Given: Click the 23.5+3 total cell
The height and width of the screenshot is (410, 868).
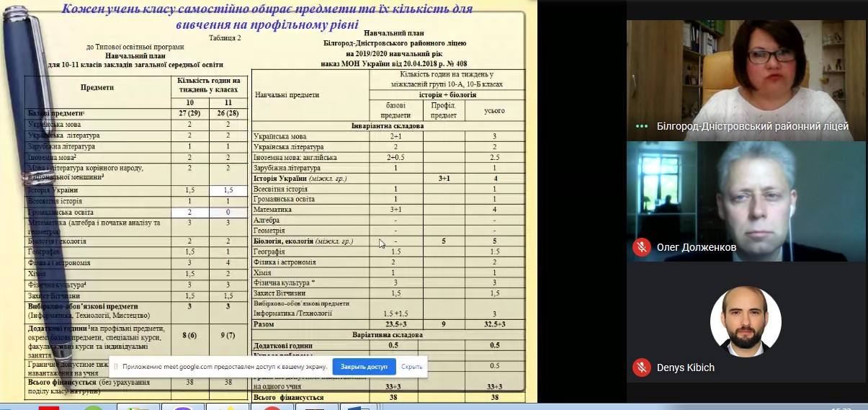Looking at the screenshot, I should tap(395, 324).
